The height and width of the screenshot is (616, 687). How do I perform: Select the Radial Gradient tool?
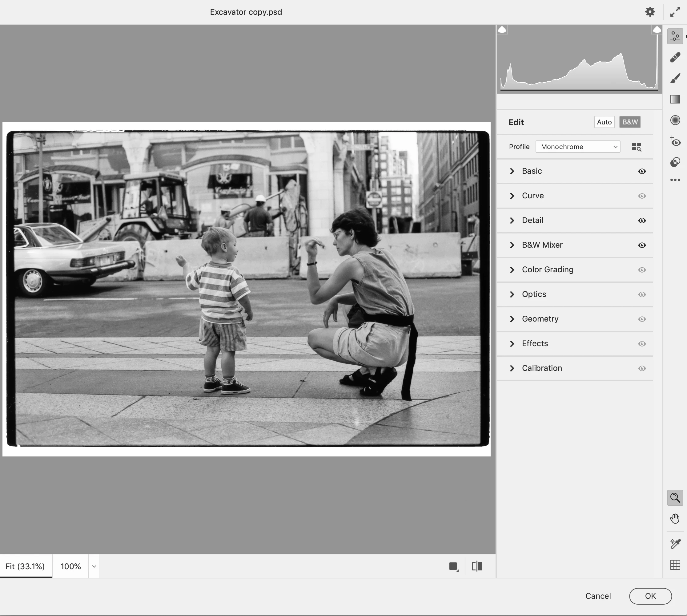pyautogui.click(x=675, y=120)
